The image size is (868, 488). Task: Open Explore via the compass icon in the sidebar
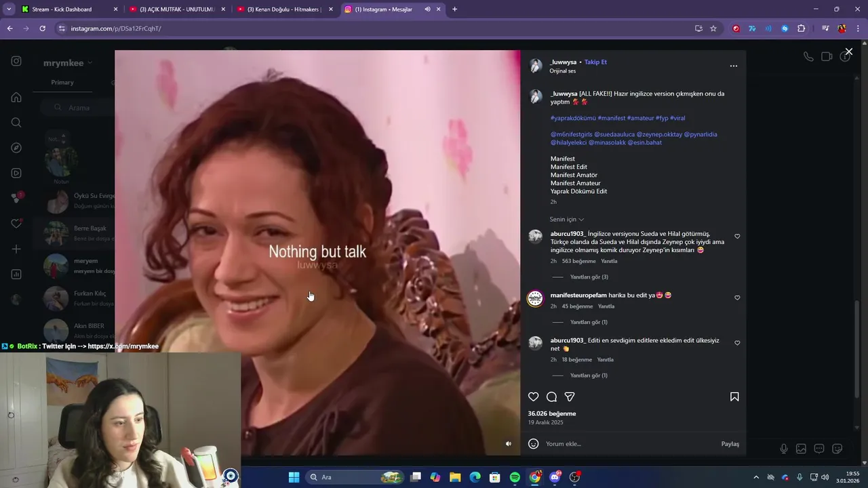(x=16, y=148)
